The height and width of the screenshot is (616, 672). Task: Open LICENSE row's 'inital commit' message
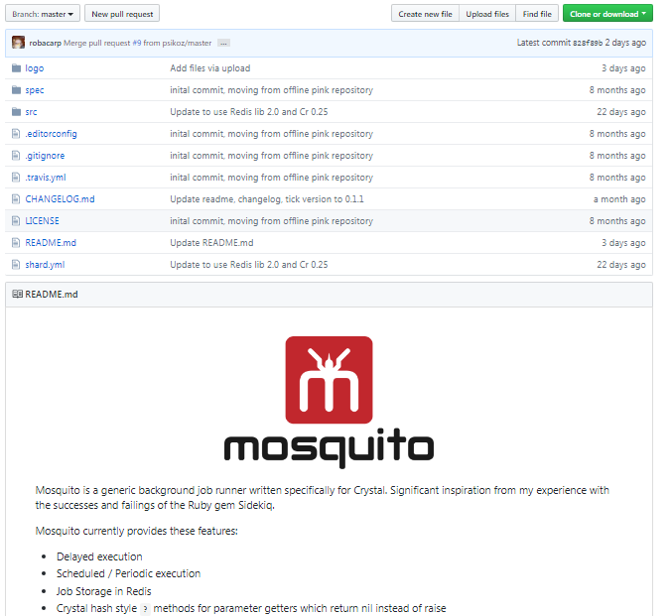[x=271, y=221]
